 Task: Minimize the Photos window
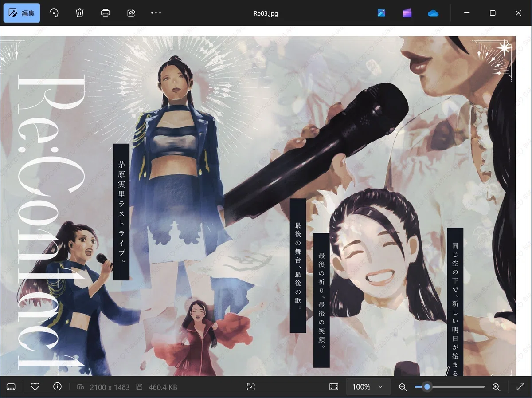pos(467,13)
